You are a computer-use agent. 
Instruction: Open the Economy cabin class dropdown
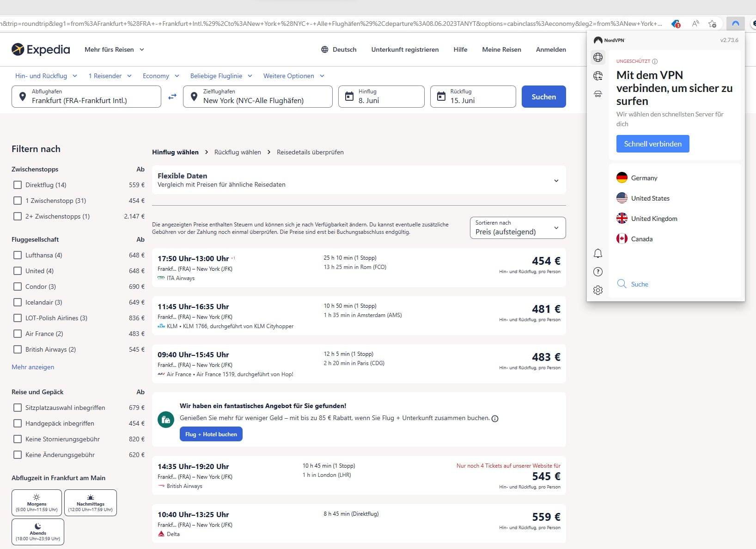pyautogui.click(x=161, y=76)
